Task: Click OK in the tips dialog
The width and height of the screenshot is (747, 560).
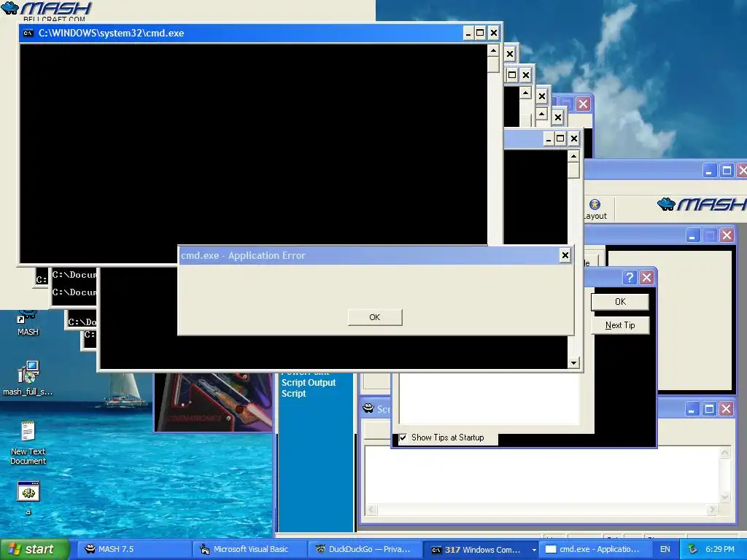Action: pyautogui.click(x=620, y=301)
